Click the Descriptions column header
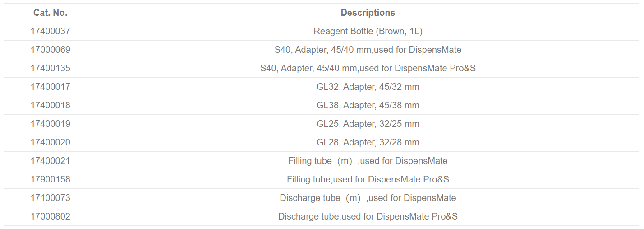The height and width of the screenshot is (229, 644). click(x=368, y=13)
